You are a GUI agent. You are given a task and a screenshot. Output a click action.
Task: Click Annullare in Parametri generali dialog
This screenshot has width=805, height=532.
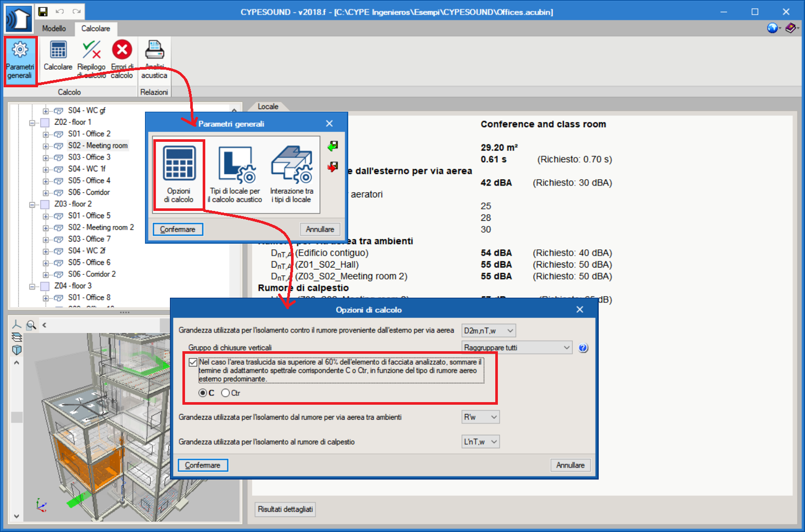[x=320, y=230]
